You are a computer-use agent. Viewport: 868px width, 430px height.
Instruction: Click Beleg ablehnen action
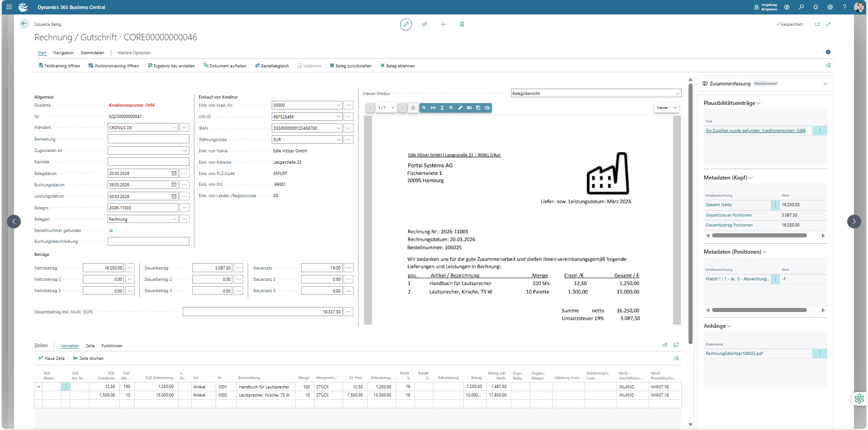397,66
